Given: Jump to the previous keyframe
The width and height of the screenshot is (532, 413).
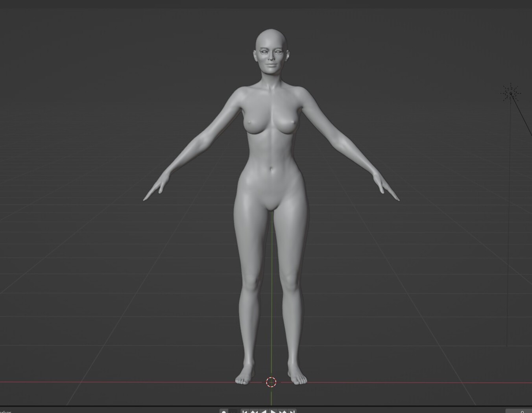Looking at the screenshot, I should click(x=254, y=411).
